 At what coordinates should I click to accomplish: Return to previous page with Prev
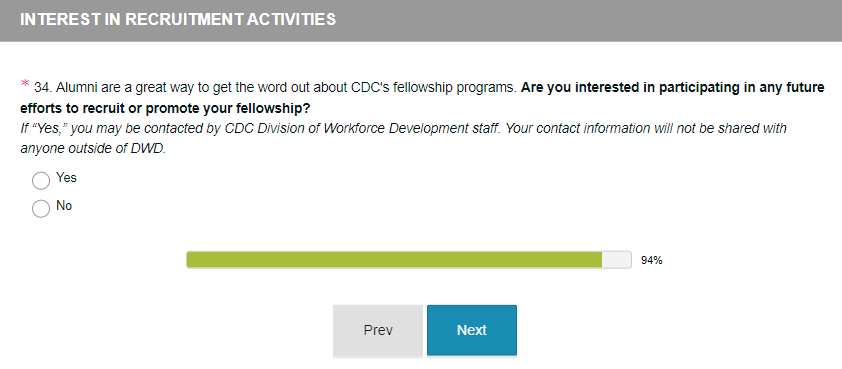[378, 330]
